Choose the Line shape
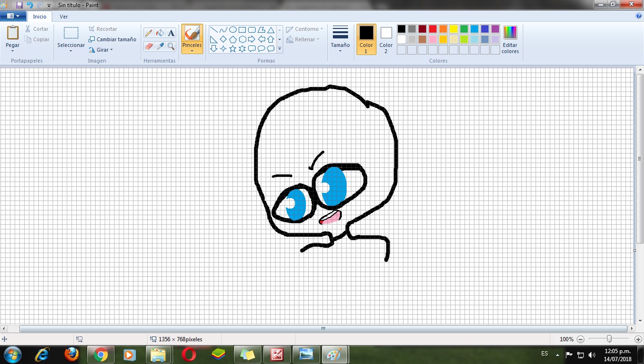This screenshot has width=644, height=364. [x=214, y=30]
